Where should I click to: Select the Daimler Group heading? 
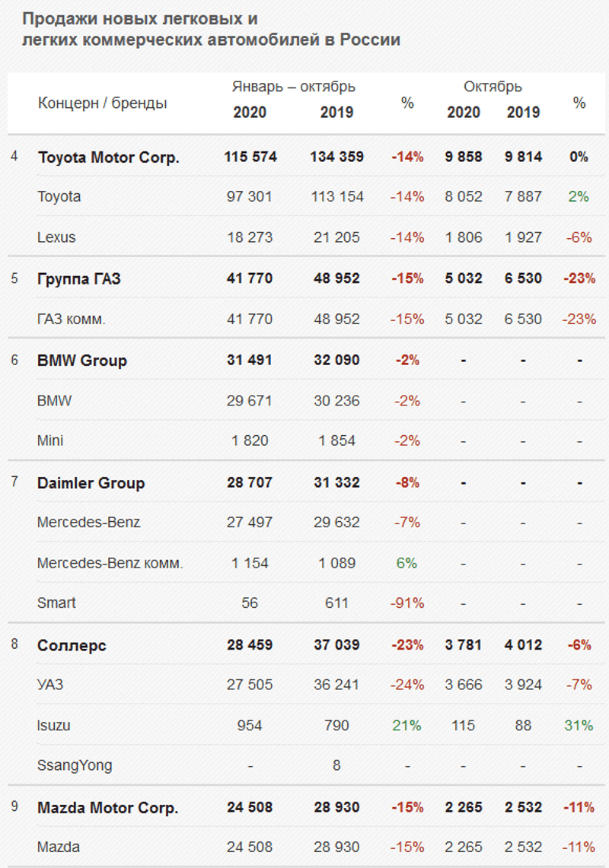91,483
